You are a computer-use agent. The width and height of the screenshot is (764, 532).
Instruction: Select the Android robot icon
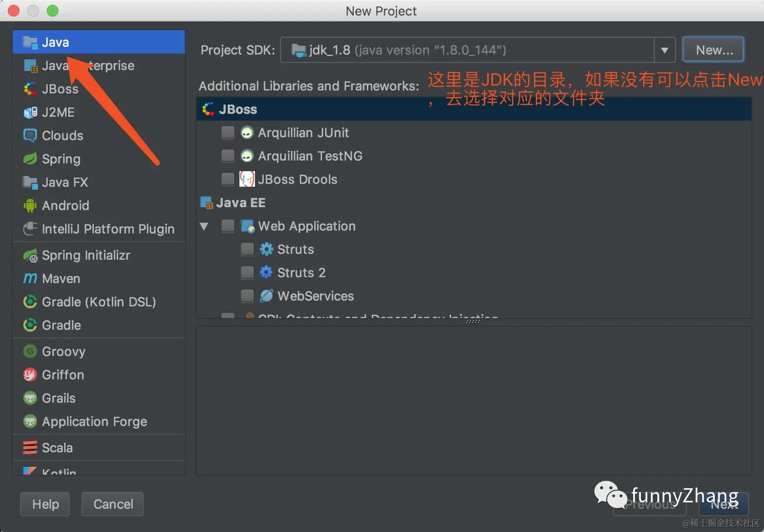tap(30, 205)
